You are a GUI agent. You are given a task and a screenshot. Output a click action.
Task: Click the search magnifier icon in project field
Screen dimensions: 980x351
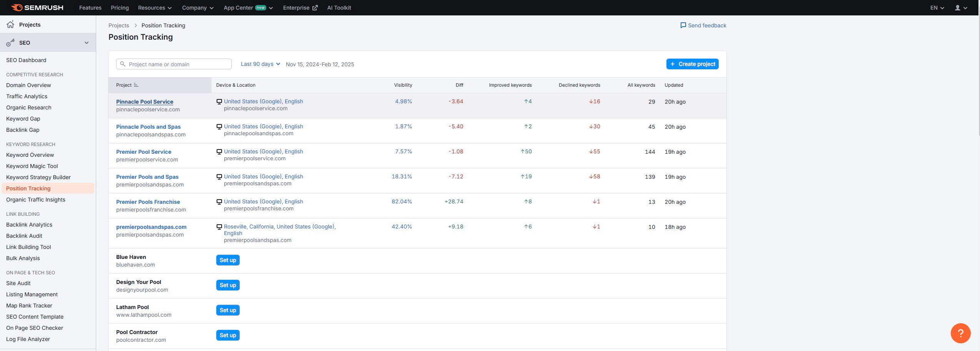(x=123, y=64)
